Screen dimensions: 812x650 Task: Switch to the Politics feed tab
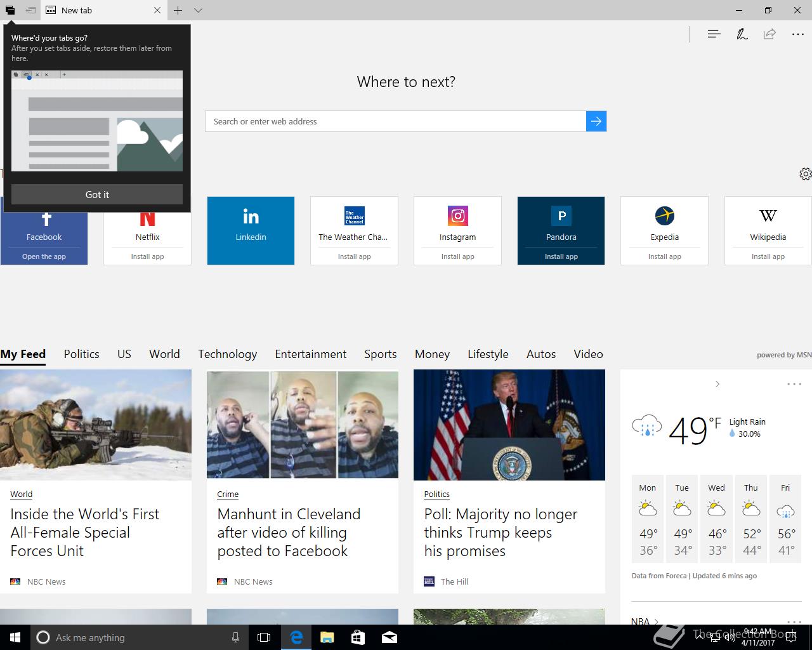pos(81,354)
